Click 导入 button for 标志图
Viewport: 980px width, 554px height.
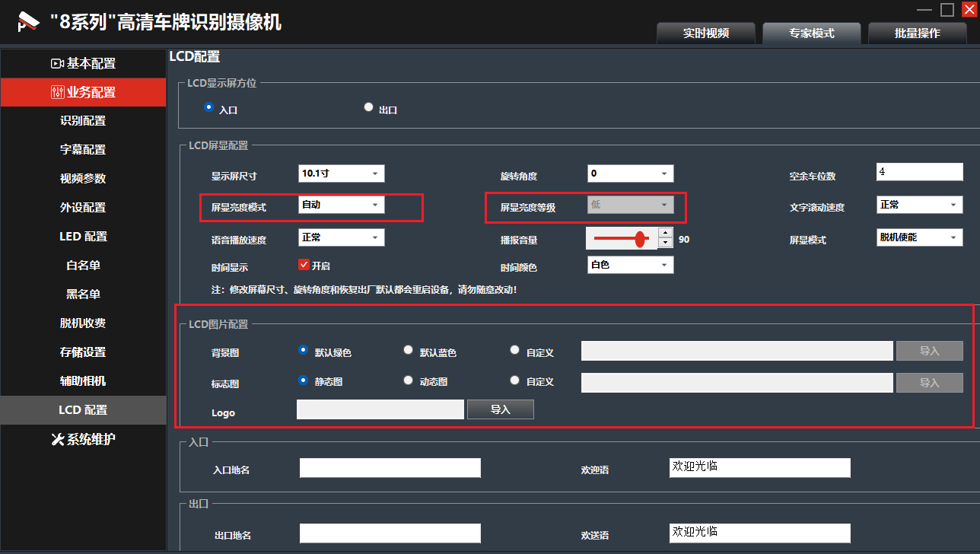pyautogui.click(x=930, y=383)
